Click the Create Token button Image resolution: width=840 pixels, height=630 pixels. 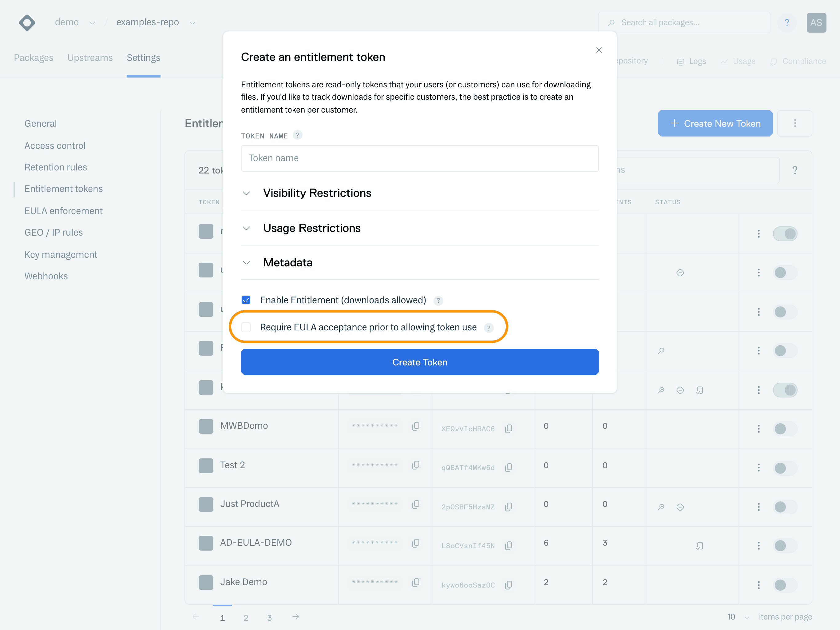(x=420, y=362)
